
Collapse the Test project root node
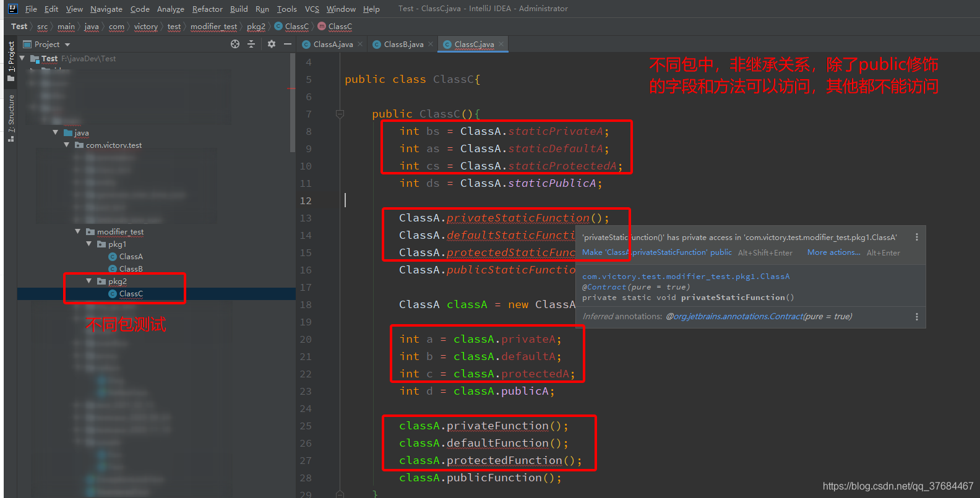(x=23, y=58)
